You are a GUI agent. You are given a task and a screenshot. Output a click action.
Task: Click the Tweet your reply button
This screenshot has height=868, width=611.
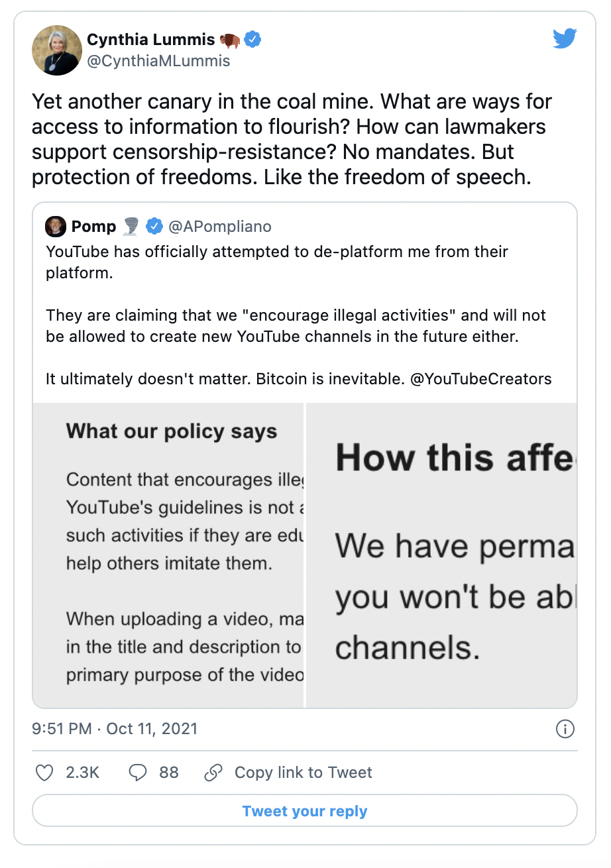(x=305, y=811)
